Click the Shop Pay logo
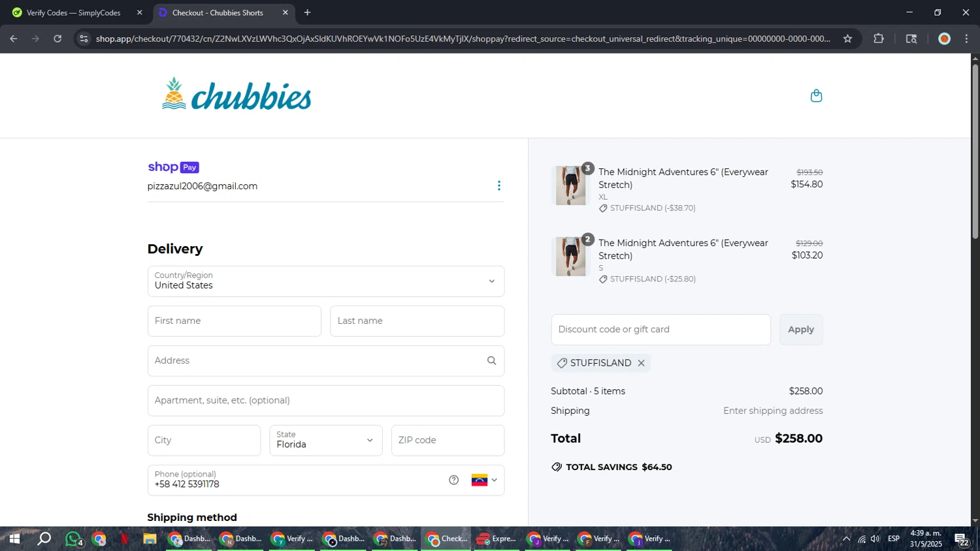The width and height of the screenshot is (980, 551). pyautogui.click(x=173, y=167)
